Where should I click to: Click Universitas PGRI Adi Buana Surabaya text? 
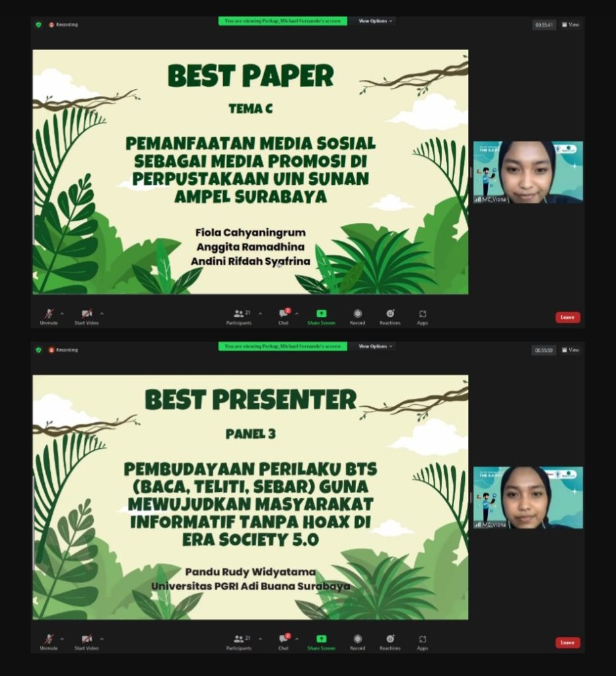click(250, 586)
